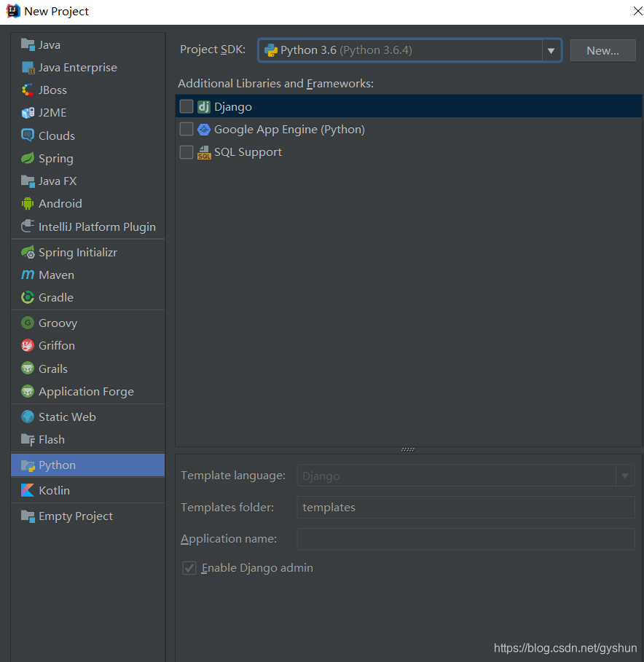644x662 pixels.
Task: Enable Google App Engine (Python) support
Action: [186, 129]
